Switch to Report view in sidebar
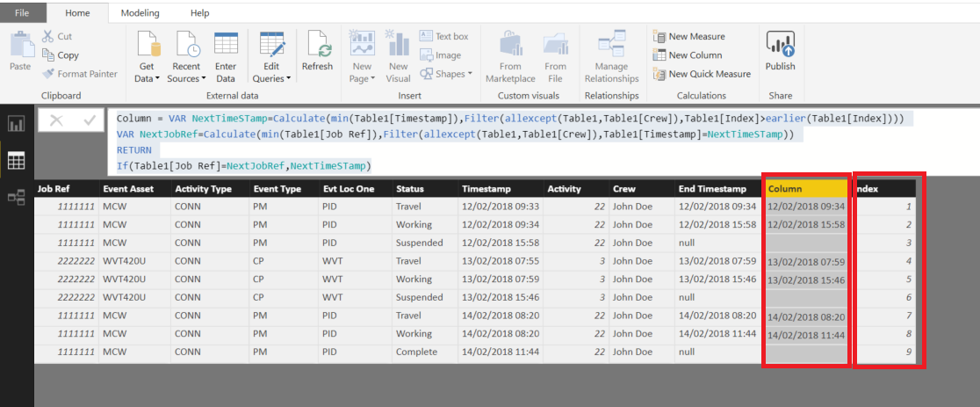Viewport: 980px width, 407px height. click(16, 124)
